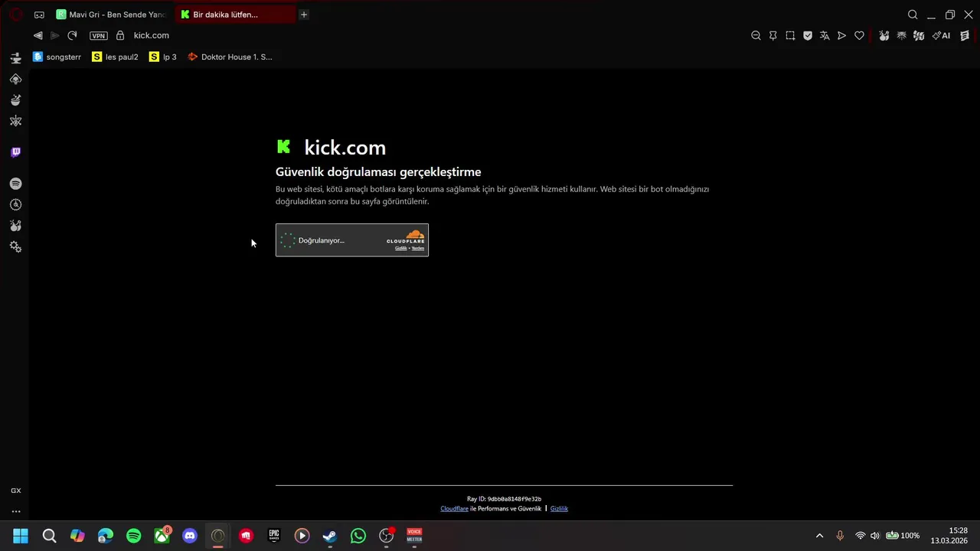Open the AI assistant button

tap(941, 35)
